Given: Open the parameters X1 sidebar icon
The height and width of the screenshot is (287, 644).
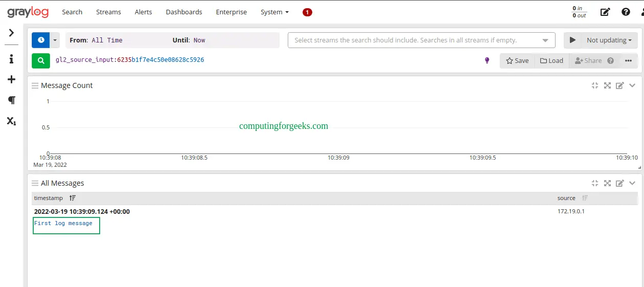Looking at the screenshot, I should (11, 121).
